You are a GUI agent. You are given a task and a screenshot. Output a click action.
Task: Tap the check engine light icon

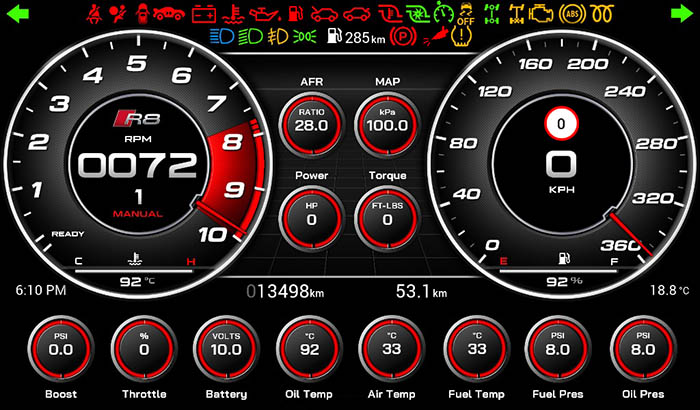[541, 14]
